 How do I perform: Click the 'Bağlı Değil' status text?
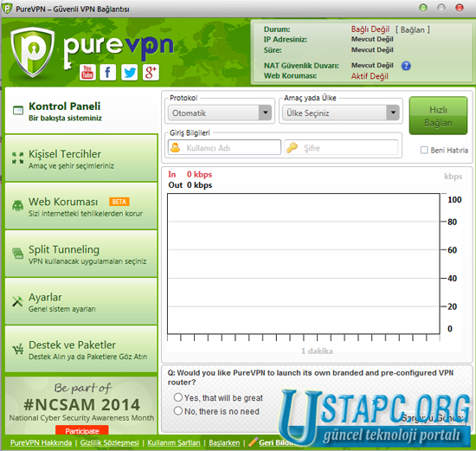point(370,29)
